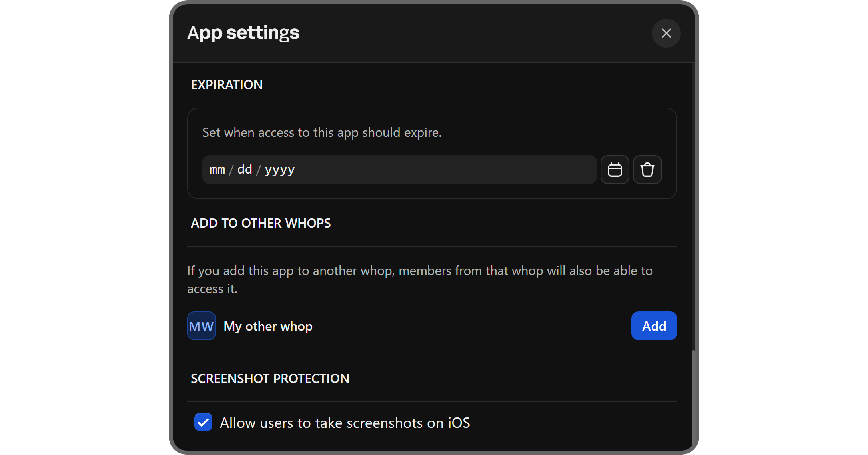Select the EXPIRATION section header
This screenshot has height=455, width=868.
coord(227,84)
